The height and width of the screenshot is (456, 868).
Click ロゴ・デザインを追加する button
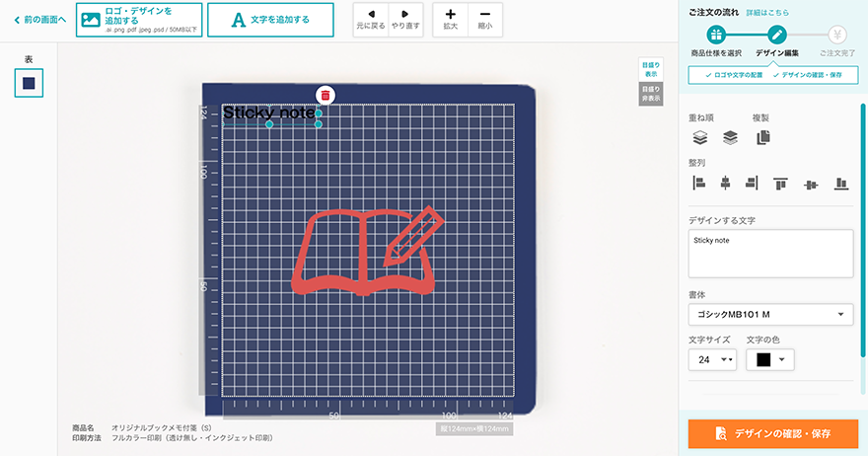click(x=139, y=20)
